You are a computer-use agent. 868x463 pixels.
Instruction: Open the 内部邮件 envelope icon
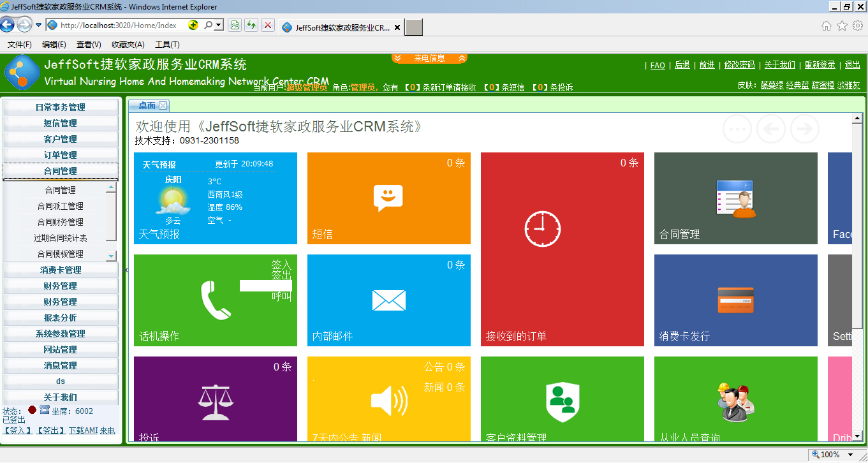point(389,300)
